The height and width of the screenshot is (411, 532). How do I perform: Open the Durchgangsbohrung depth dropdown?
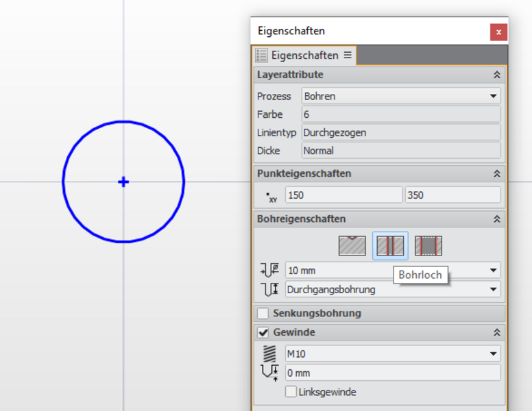(393, 290)
